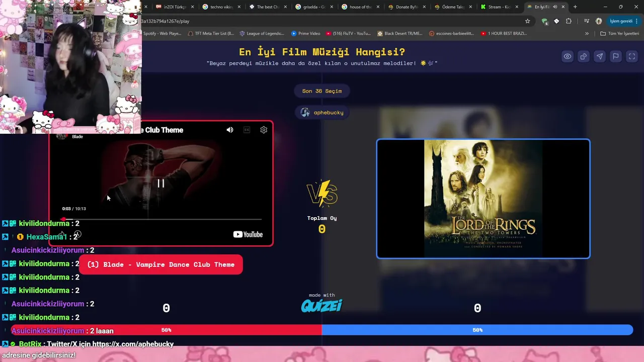644x362 pixels.
Task: Open the aphebucky profile chip
Action: coord(322,113)
